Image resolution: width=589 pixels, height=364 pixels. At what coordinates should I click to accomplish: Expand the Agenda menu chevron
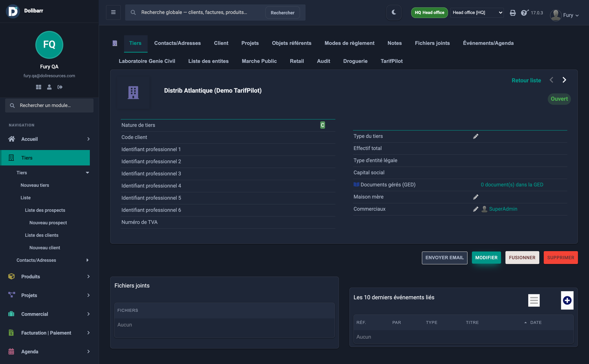[x=88, y=351]
